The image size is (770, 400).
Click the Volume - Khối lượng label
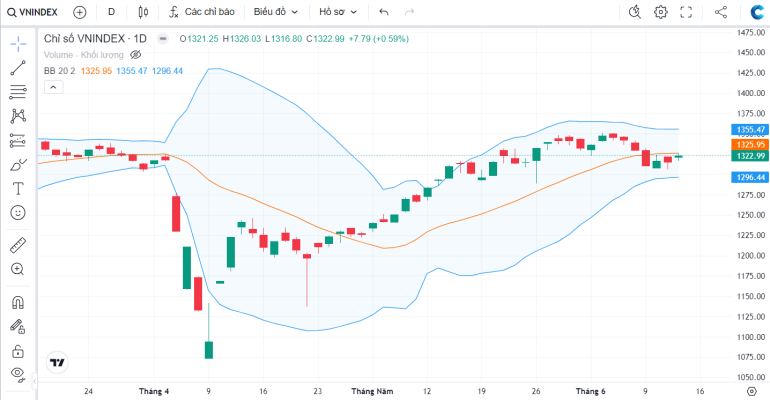[x=83, y=55]
